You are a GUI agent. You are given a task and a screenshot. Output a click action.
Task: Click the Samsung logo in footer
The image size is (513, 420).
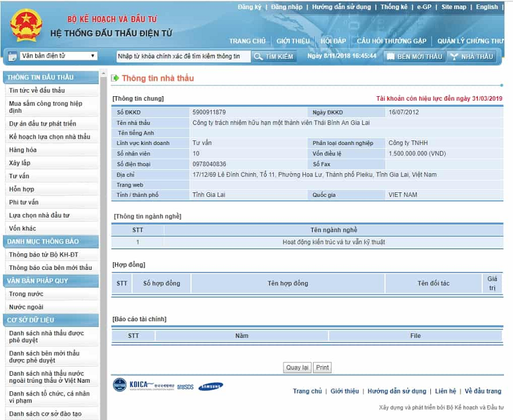(x=210, y=386)
